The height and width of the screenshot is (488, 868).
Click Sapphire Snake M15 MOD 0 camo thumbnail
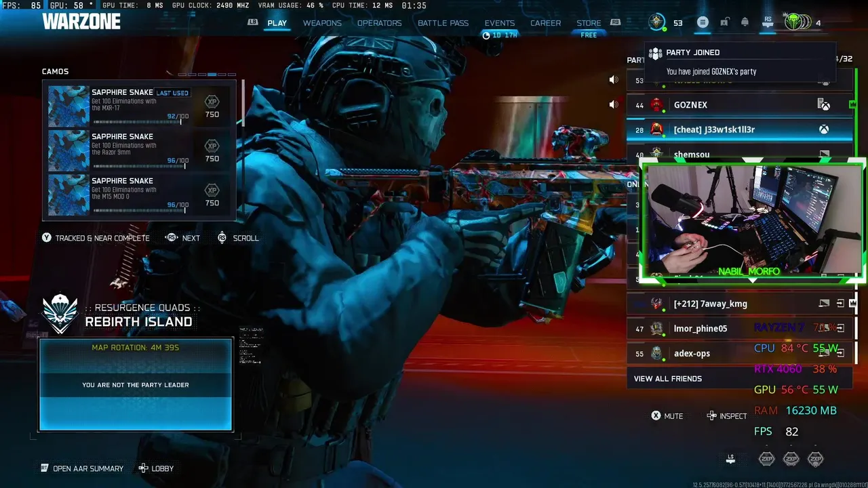click(x=68, y=194)
